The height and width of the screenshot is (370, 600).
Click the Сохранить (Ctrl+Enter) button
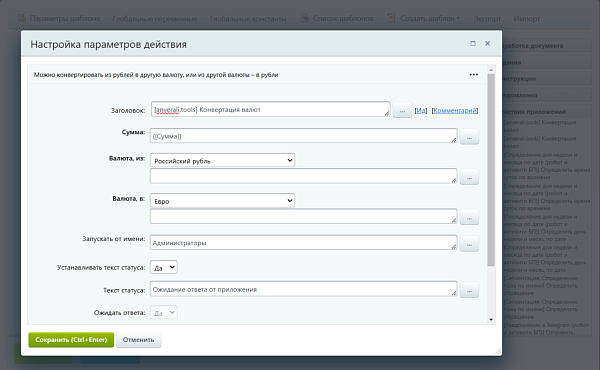pos(71,340)
